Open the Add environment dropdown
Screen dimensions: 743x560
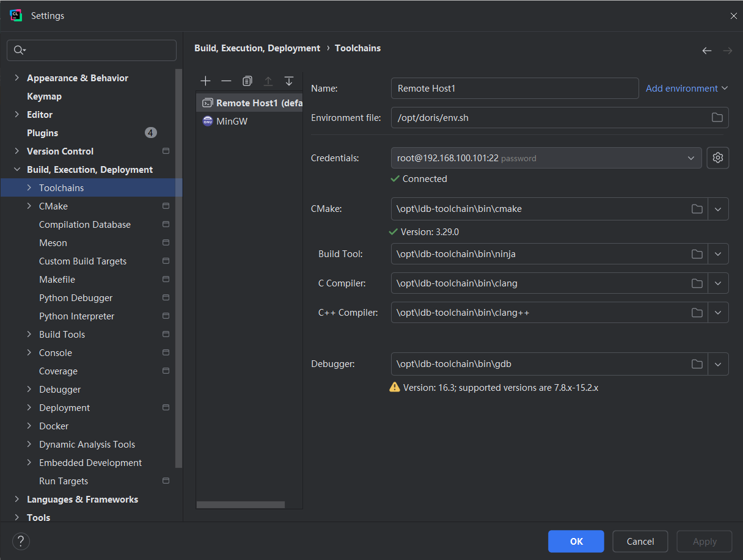[x=687, y=89]
